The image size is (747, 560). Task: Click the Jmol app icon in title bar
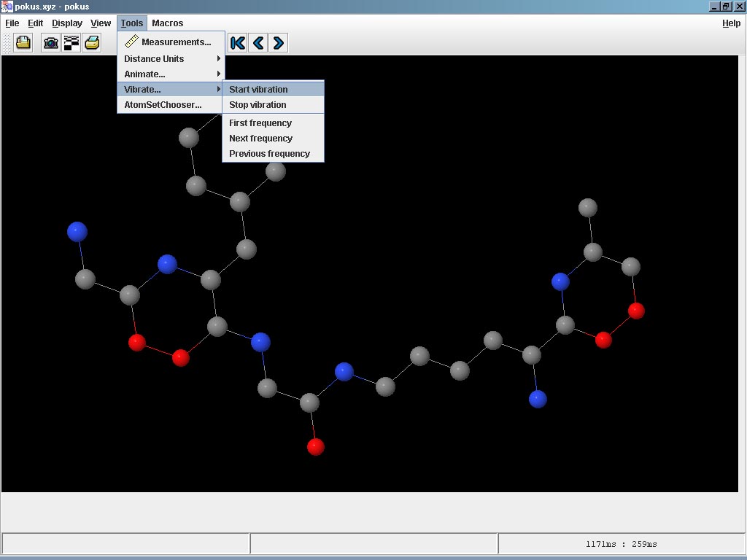(x=7, y=7)
